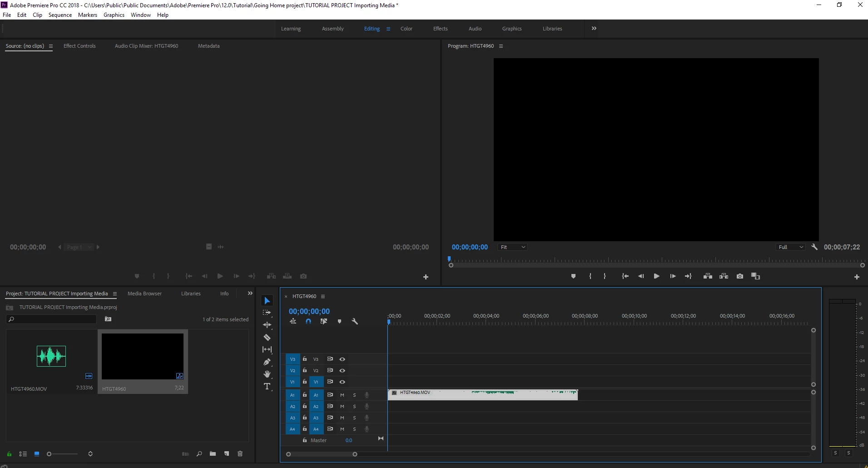Select the Razor tool
Image resolution: width=868 pixels, height=468 pixels.
point(267,337)
